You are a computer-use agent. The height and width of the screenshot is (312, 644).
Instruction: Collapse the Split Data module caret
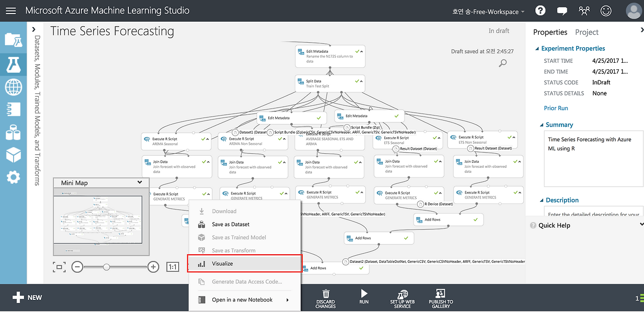[362, 81]
